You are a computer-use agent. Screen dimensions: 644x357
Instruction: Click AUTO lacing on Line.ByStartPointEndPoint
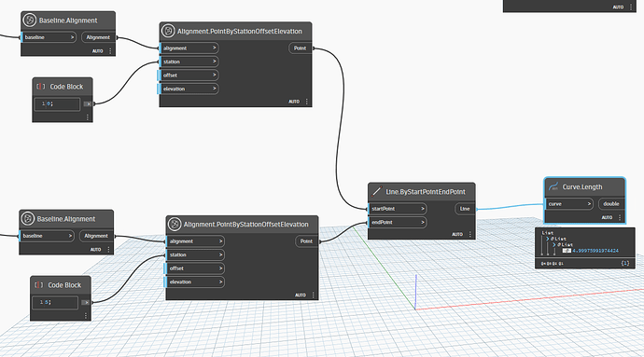pos(457,234)
